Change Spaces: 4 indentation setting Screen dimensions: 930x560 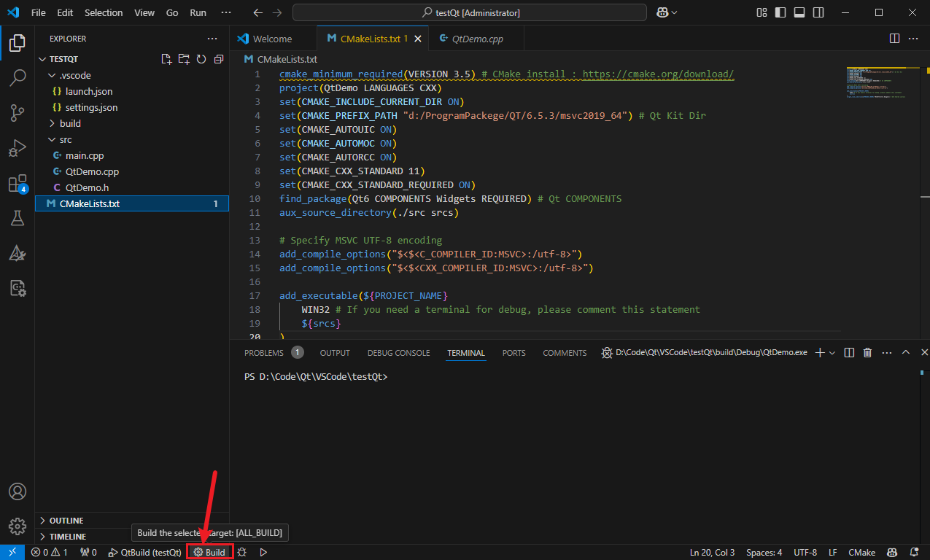click(x=764, y=553)
